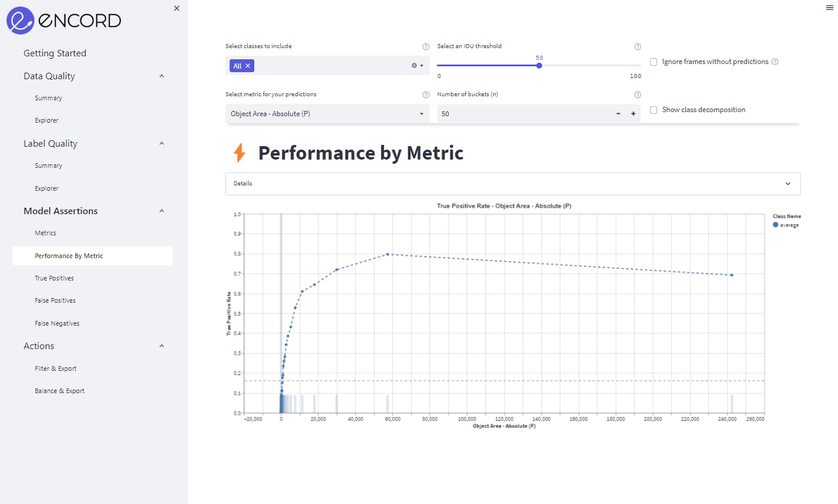The image size is (838, 504).
Task: Go to the False Negatives page
Action: pyautogui.click(x=57, y=323)
